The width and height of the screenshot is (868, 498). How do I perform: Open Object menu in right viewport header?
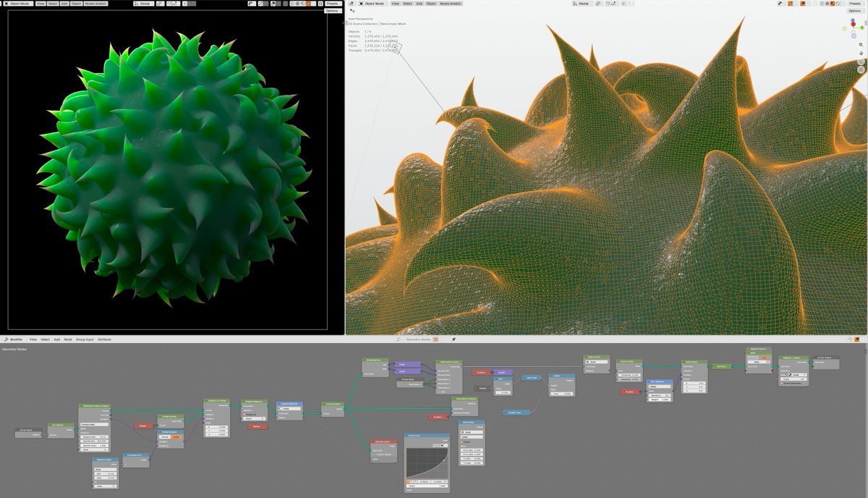[431, 4]
